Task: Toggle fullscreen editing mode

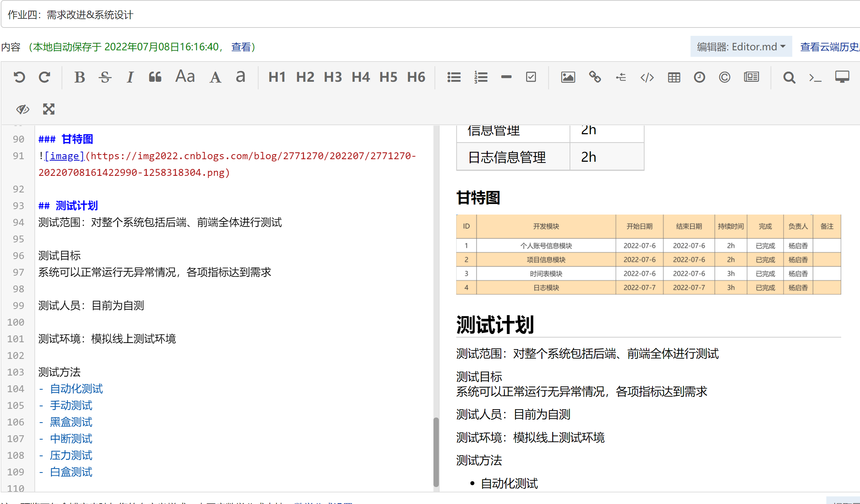Action: (49, 109)
